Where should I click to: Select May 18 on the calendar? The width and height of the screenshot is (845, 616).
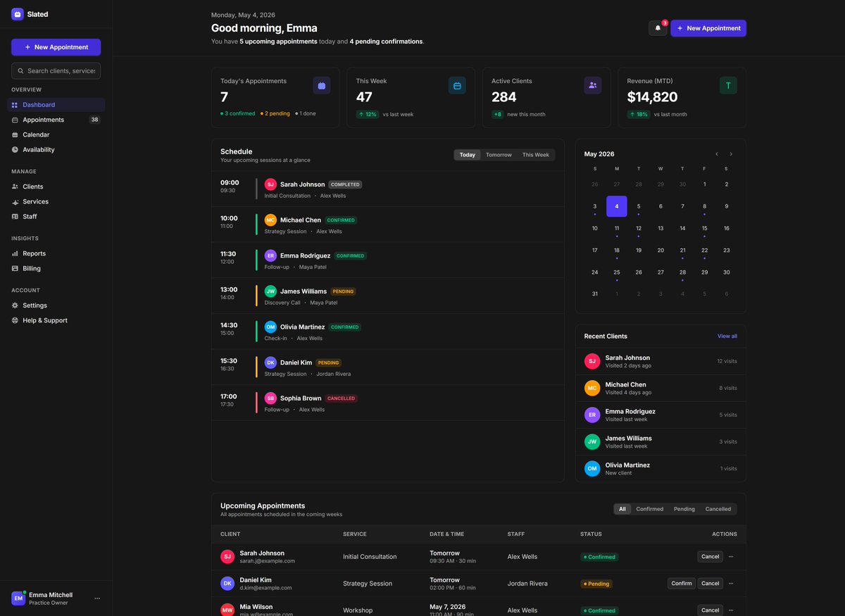[x=617, y=250]
